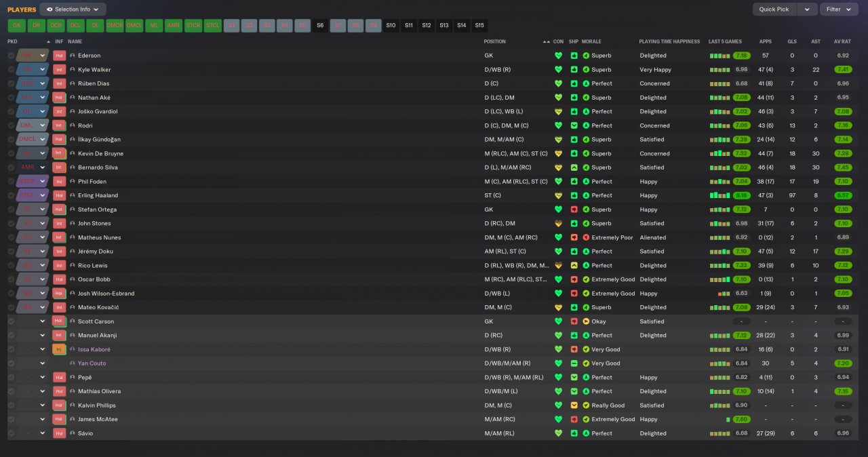
Task: Select the green AMR position slot
Action: coord(174,26)
